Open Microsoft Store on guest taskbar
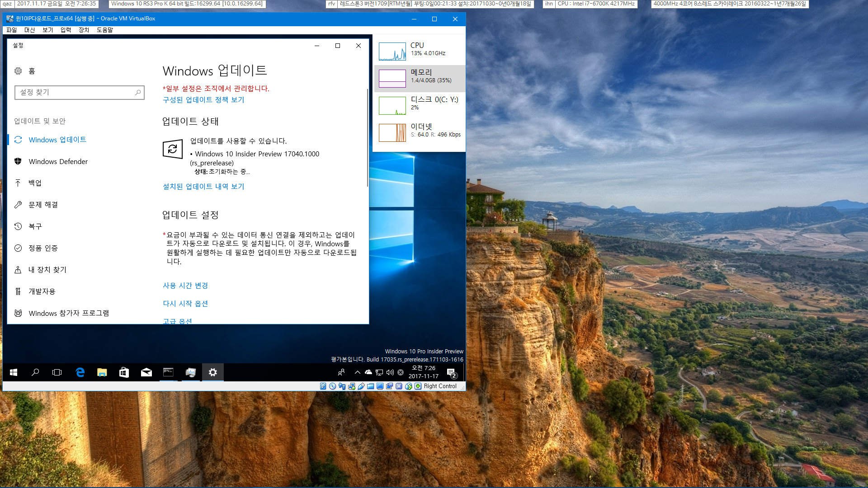The image size is (868, 488). click(x=124, y=372)
